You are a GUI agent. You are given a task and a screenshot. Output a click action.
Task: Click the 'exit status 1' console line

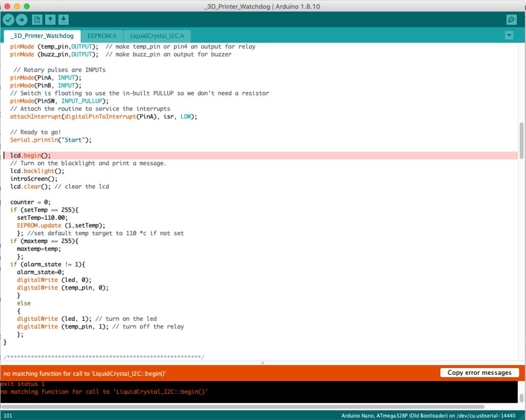[x=23, y=384]
